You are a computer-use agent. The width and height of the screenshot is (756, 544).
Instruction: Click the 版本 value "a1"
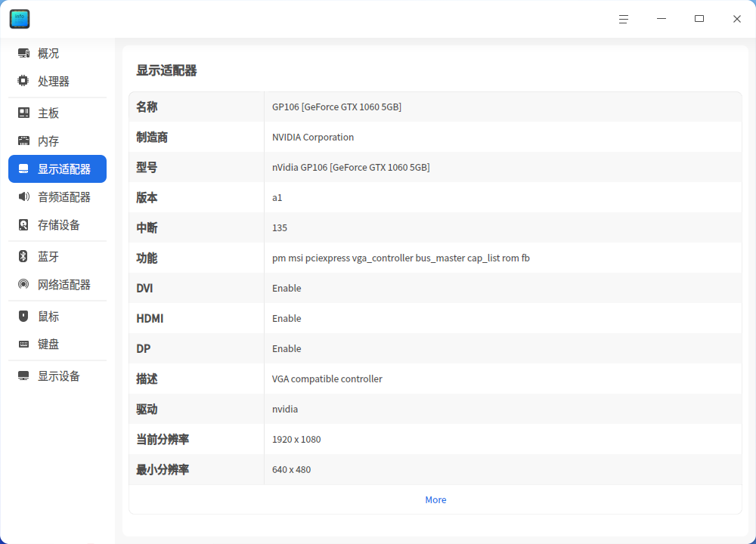click(x=277, y=197)
